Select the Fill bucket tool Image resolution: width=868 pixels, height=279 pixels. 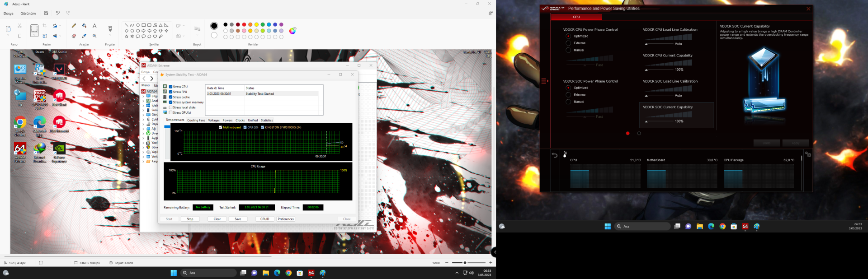coord(84,26)
